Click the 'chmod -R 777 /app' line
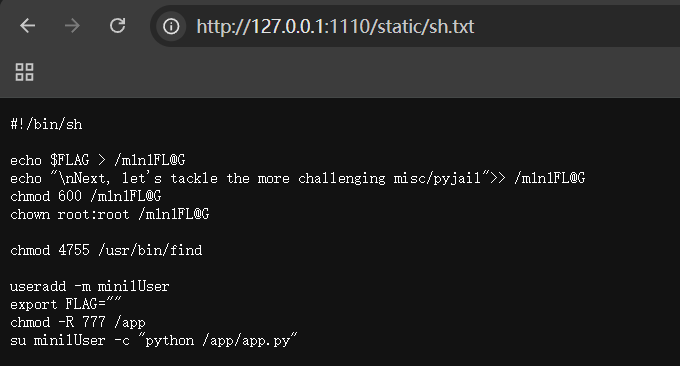The height and width of the screenshot is (366, 680). coord(78,323)
